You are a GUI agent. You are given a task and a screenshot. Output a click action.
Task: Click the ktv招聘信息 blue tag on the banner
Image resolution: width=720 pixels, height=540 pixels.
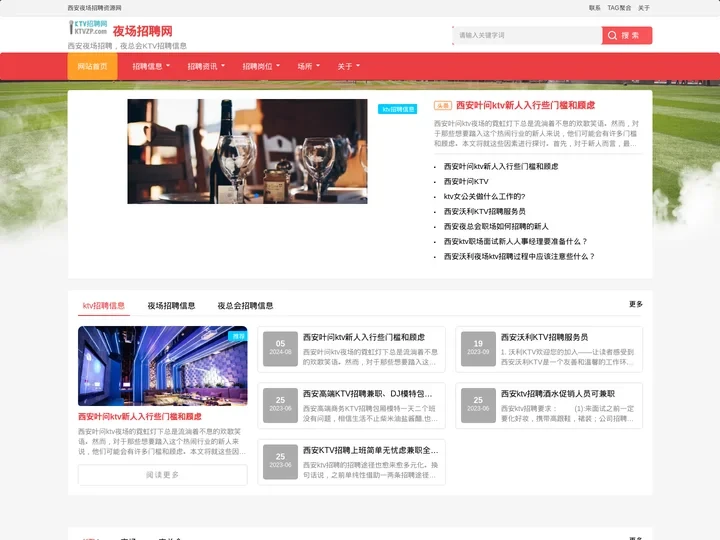click(x=398, y=109)
